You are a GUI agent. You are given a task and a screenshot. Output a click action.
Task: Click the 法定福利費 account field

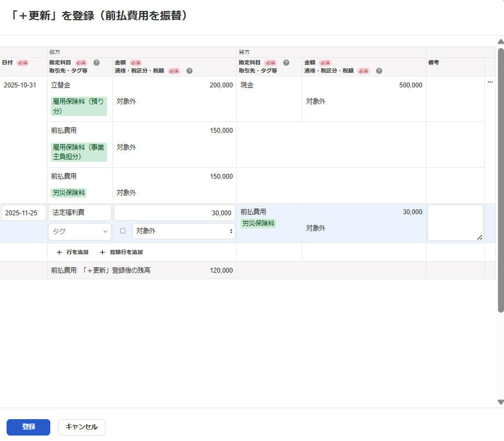tap(80, 213)
